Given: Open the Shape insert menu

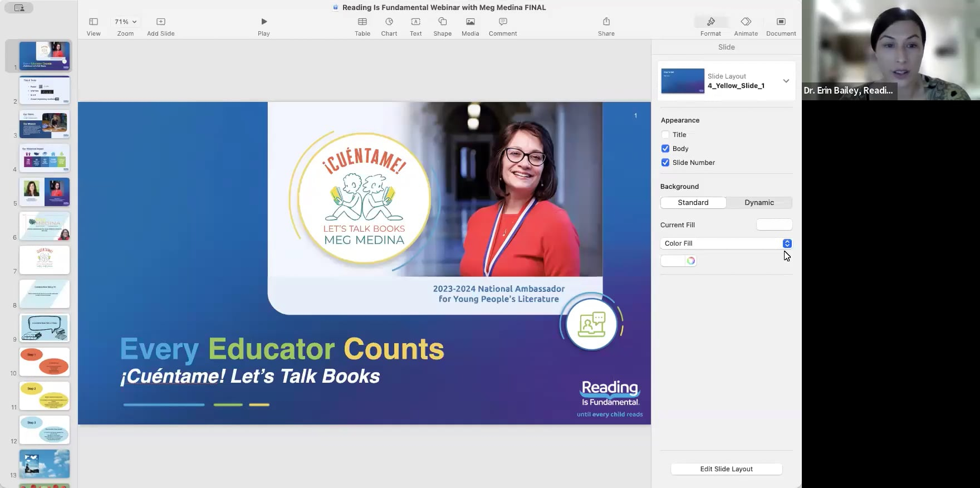Looking at the screenshot, I should click(443, 22).
